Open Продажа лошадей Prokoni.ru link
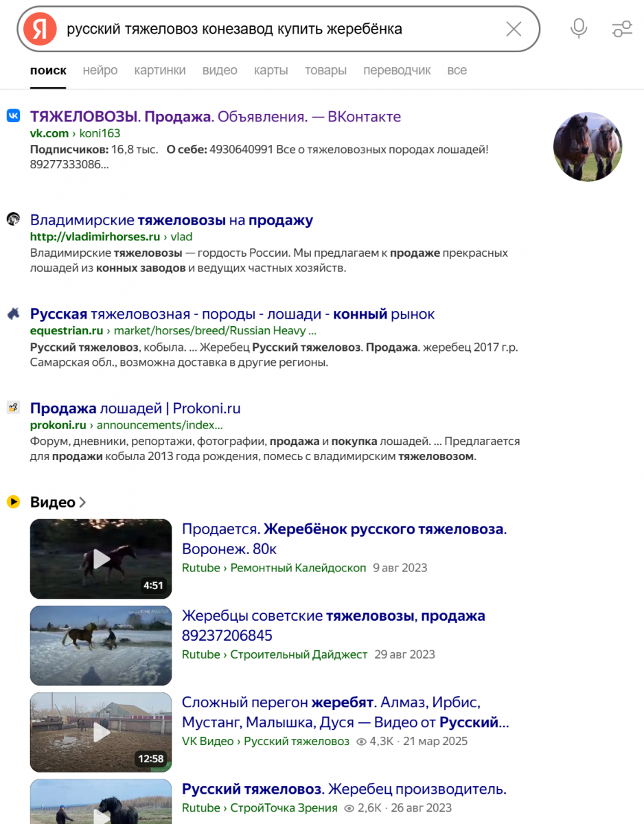 [x=135, y=409]
